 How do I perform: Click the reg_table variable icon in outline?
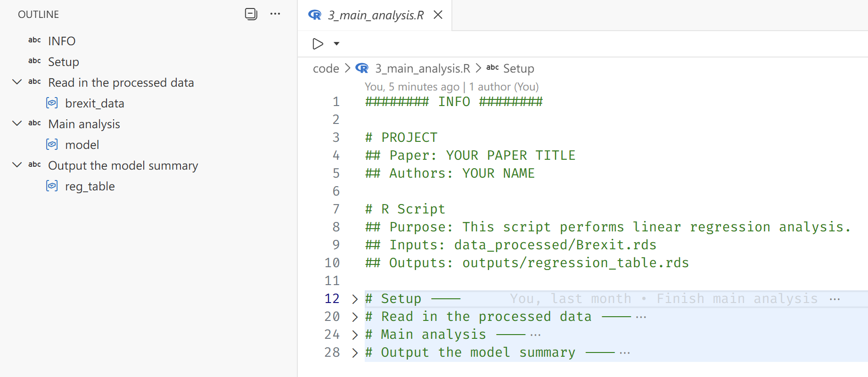[52, 186]
